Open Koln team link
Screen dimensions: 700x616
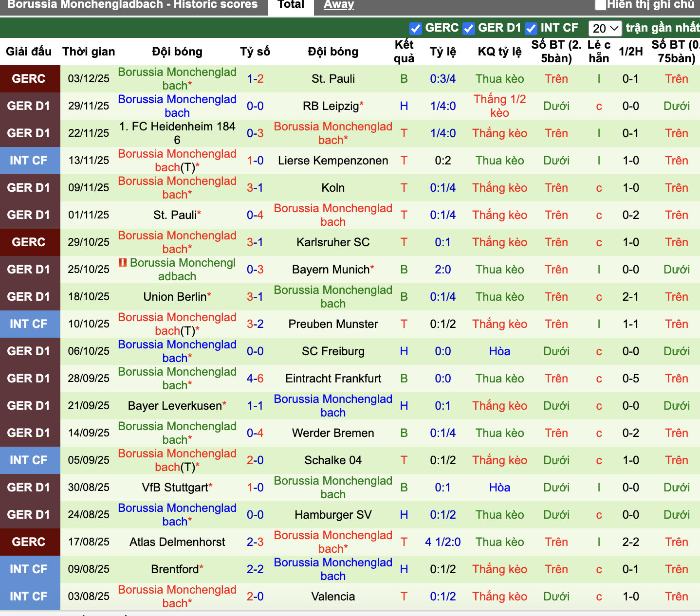(333, 188)
